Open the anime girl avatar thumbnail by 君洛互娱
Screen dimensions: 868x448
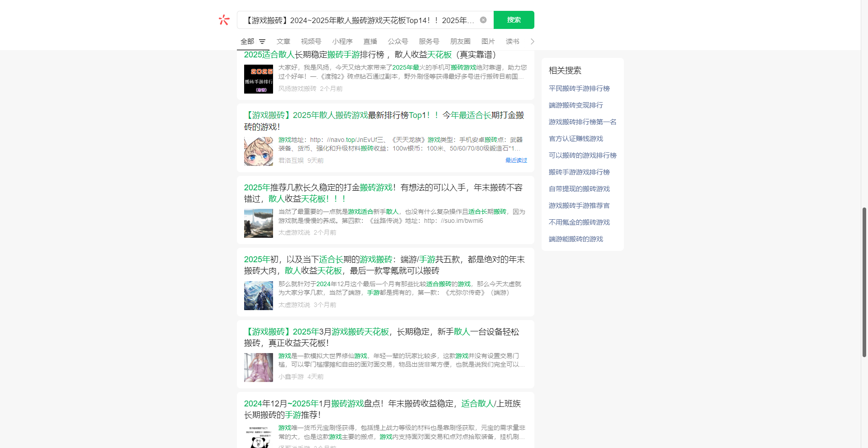pyautogui.click(x=259, y=151)
